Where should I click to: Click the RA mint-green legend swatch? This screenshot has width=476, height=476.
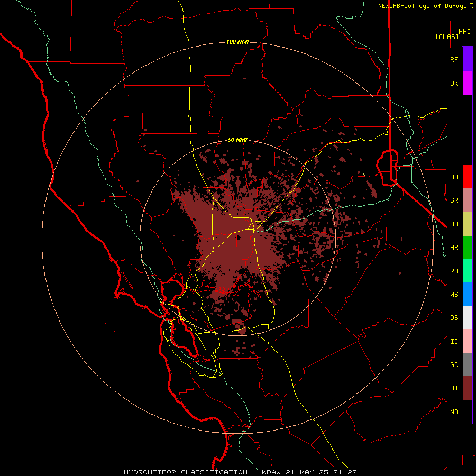click(467, 271)
